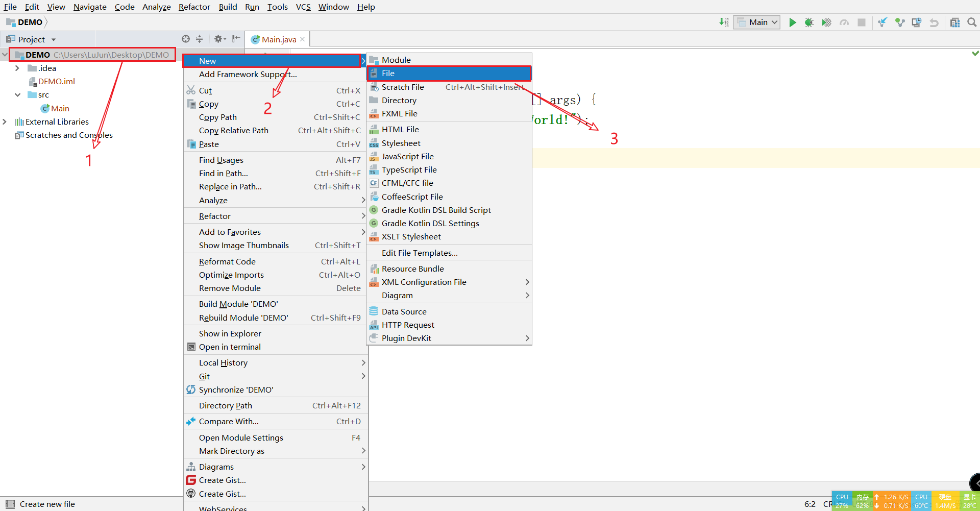
Task: Close the Main.java editor tab
Action: tap(302, 39)
